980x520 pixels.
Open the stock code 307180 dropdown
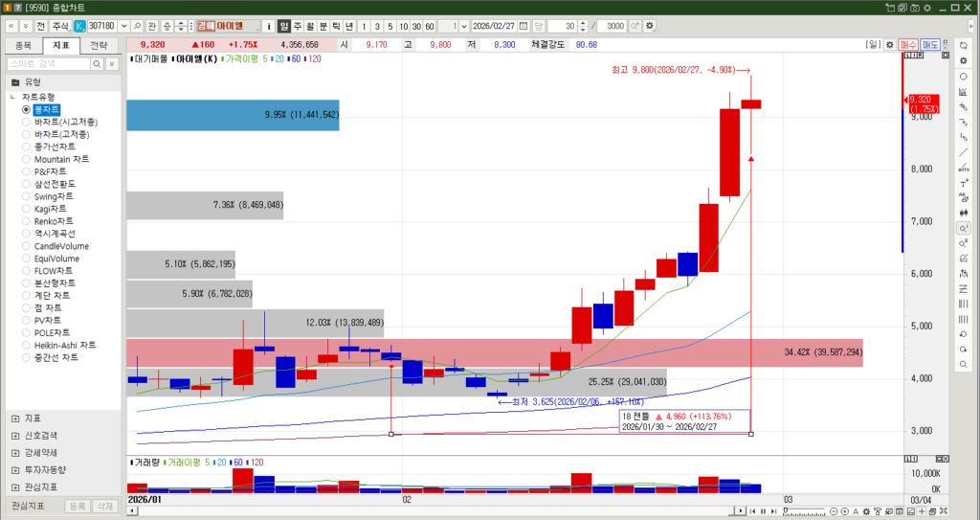(x=122, y=25)
